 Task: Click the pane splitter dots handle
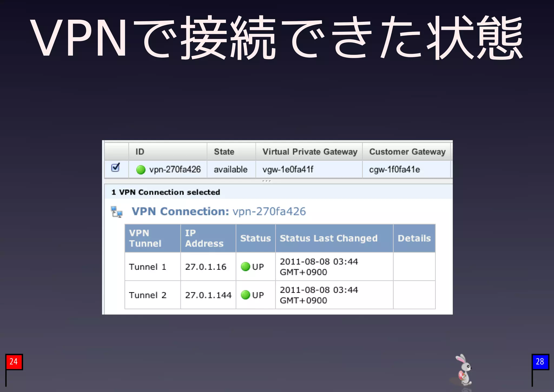point(266,181)
